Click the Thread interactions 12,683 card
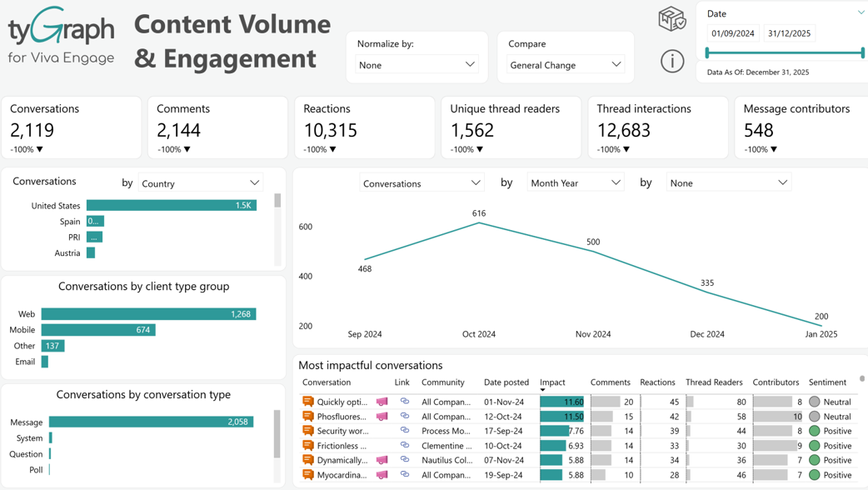 point(657,127)
